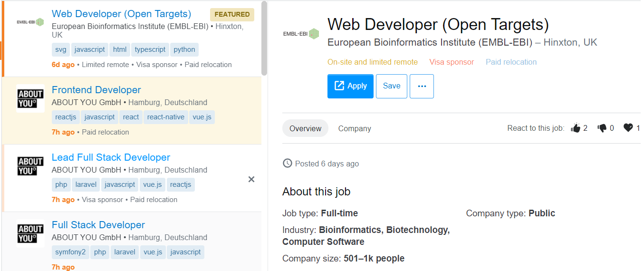Click reactjs tag on Lead Full Stack listing
The height and width of the screenshot is (271, 644).
181,184
